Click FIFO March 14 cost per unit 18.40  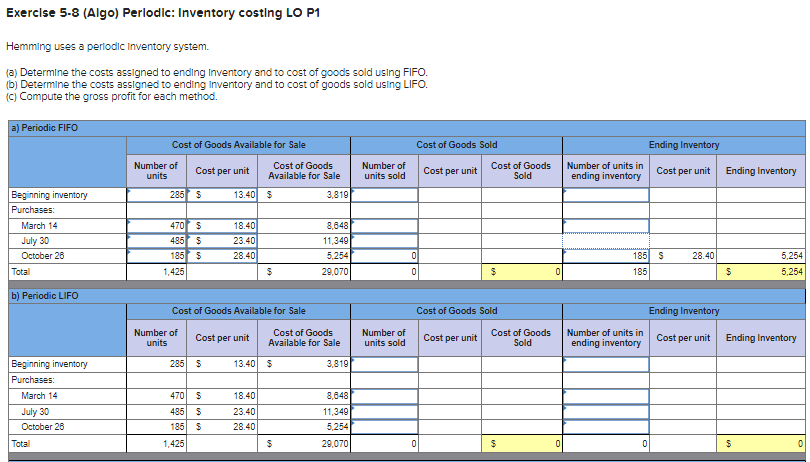click(x=222, y=226)
